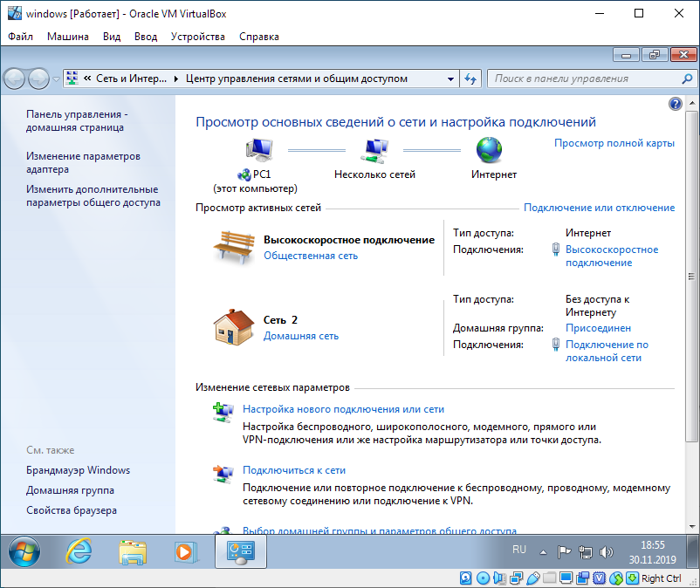This screenshot has width=700, height=588.
Task: Launch Internet Explorer from the taskbar
Action: coord(79,551)
